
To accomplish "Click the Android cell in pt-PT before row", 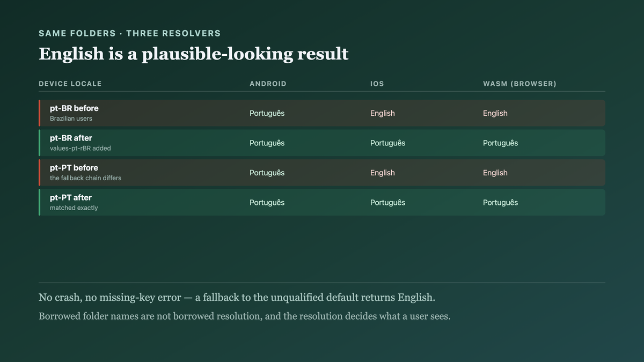I will click(x=267, y=173).
